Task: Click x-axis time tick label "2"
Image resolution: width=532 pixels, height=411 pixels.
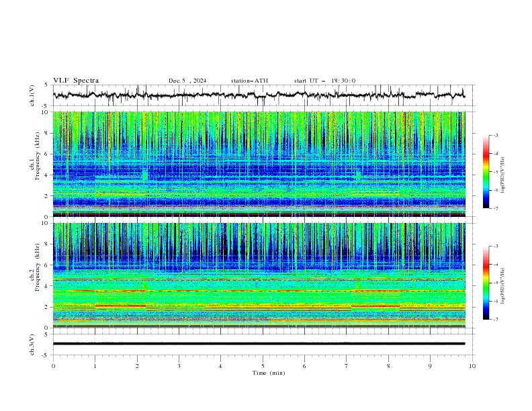Action: click(x=137, y=366)
